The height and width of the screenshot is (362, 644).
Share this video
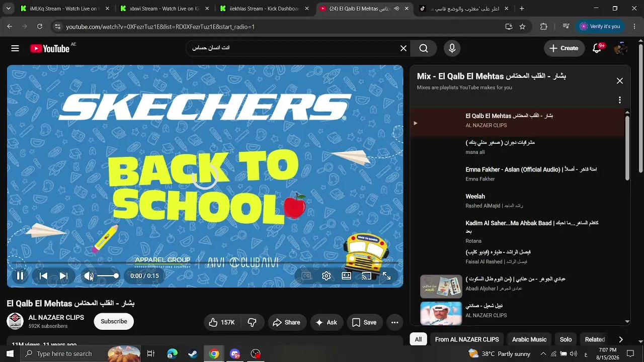pyautogui.click(x=286, y=322)
